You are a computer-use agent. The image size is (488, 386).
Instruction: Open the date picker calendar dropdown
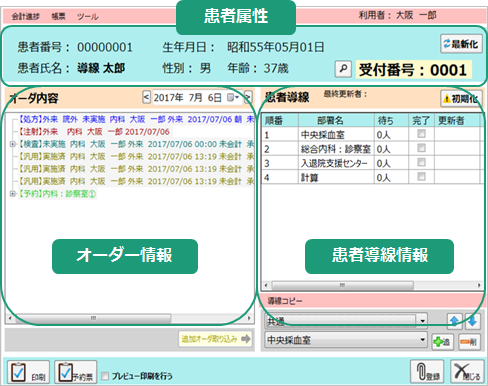(233, 97)
